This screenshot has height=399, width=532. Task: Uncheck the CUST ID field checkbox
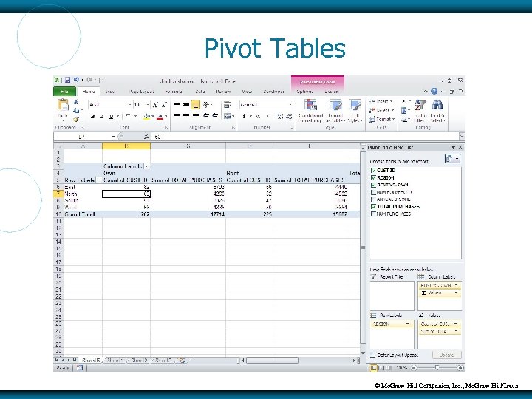(374, 171)
